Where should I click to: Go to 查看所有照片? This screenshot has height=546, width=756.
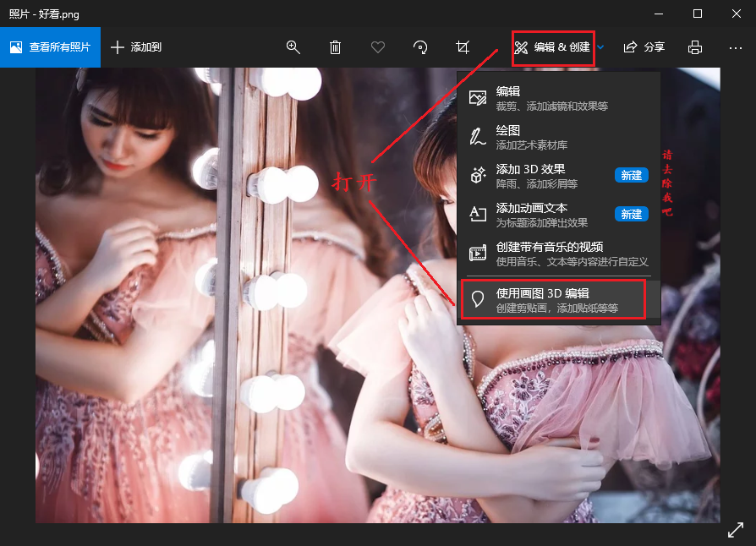[x=50, y=47]
